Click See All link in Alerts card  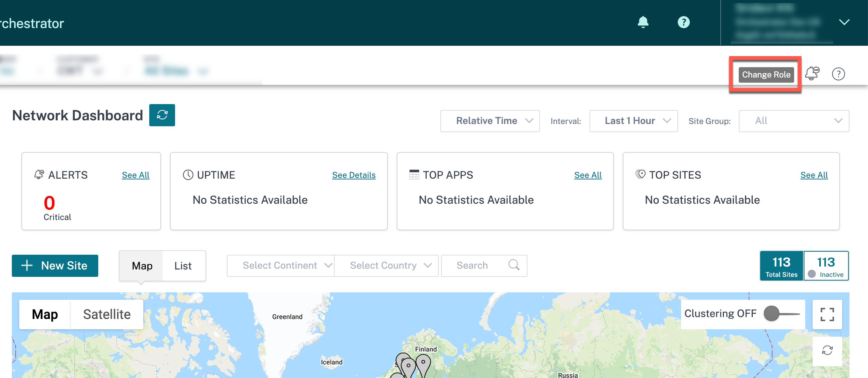click(x=136, y=175)
